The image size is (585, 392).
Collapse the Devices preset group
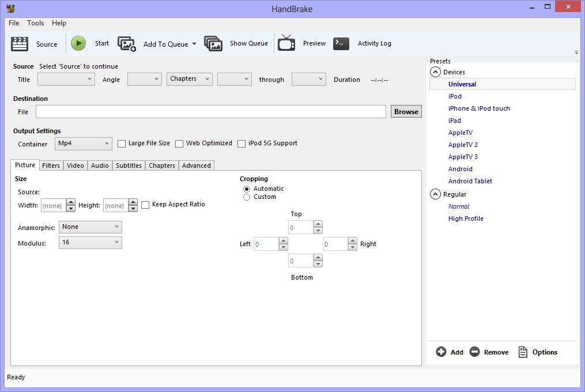(436, 71)
